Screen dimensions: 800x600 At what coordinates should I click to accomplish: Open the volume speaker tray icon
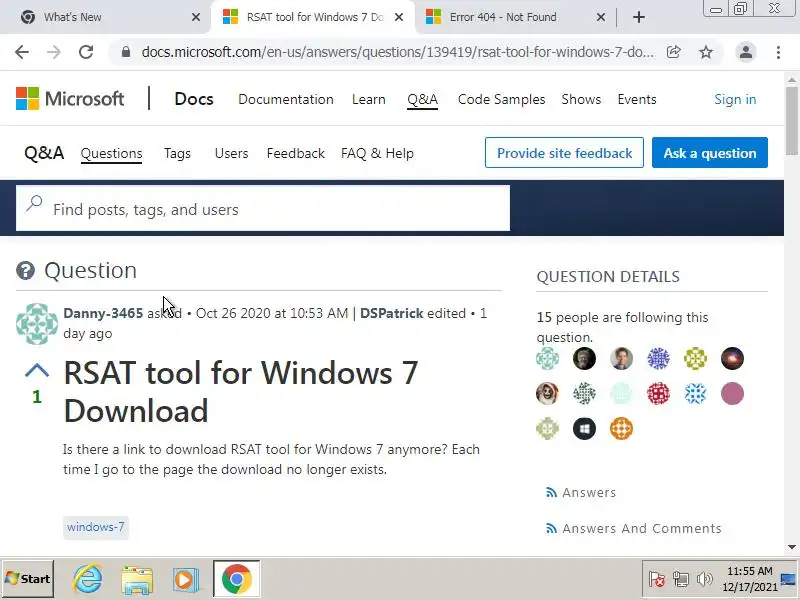[x=705, y=579]
